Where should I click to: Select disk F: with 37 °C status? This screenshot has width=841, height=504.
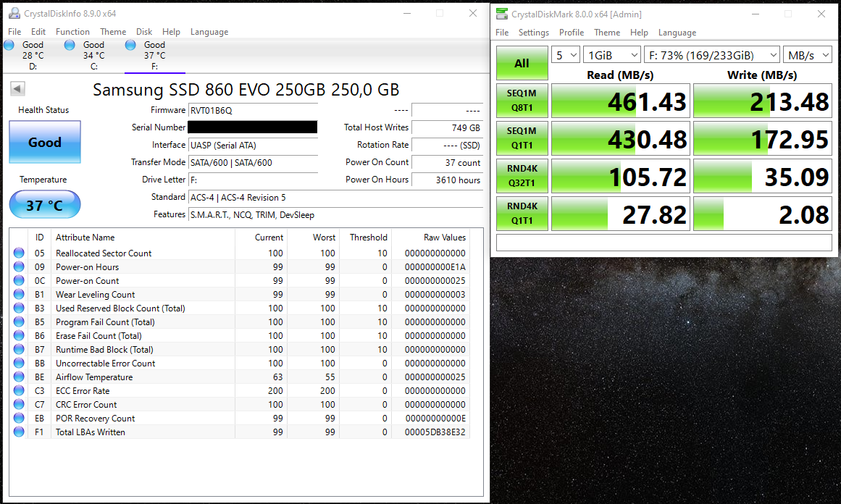coord(154,55)
